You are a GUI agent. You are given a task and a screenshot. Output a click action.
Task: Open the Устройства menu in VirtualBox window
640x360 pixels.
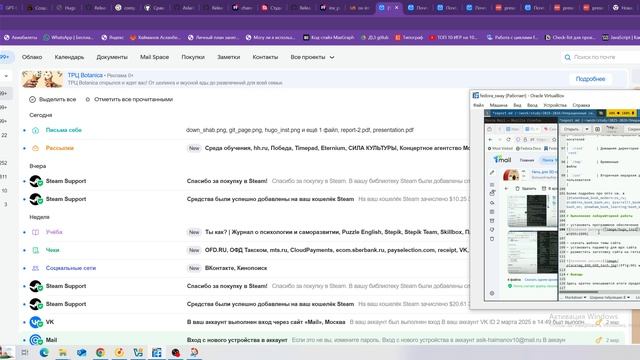click(x=555, y=105)
